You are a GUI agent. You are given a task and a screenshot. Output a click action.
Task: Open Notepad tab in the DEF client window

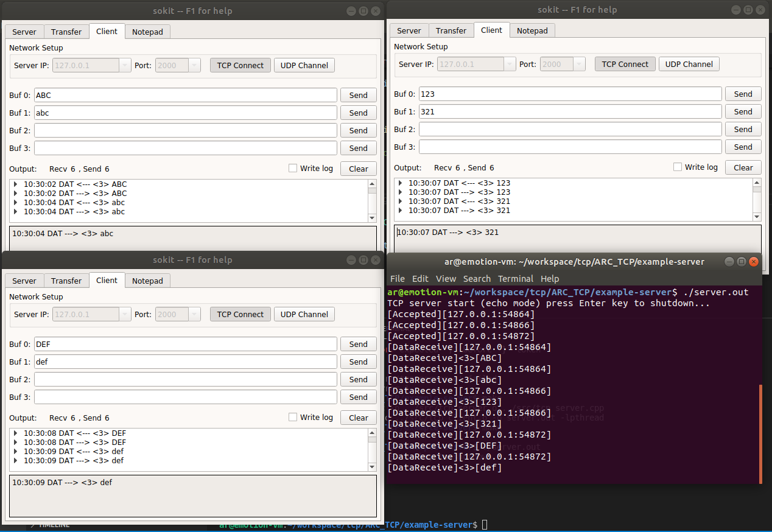(x=147, y=281)
